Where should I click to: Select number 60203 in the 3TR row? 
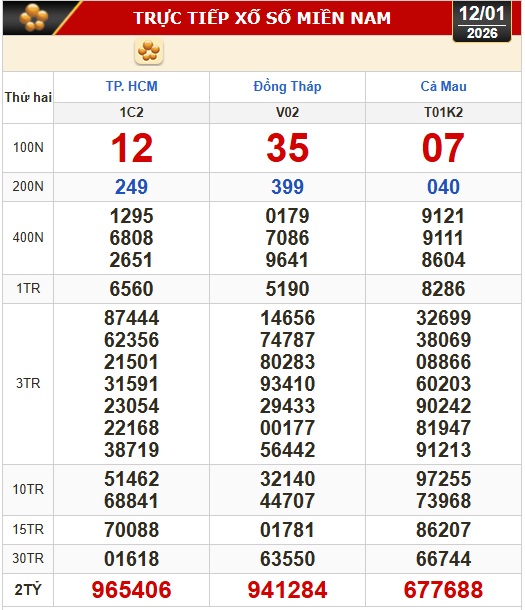(x=443, y=384)
